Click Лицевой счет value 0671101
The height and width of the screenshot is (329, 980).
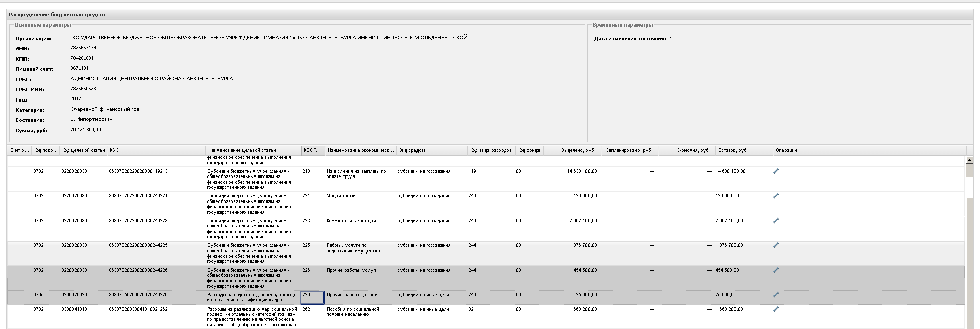[80, 68]
